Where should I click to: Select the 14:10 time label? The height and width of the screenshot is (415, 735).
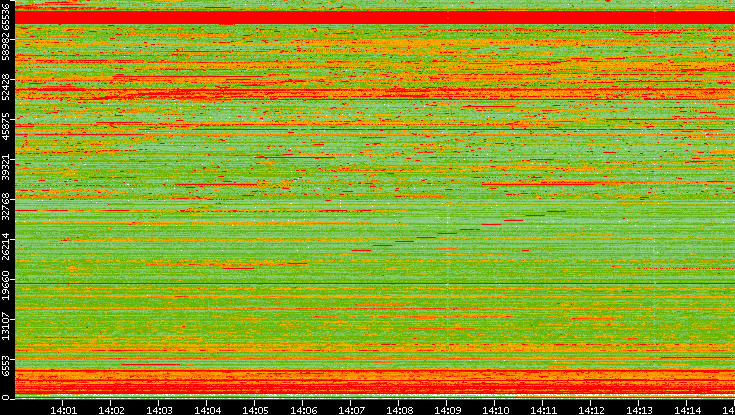click(x=495, y=410)
